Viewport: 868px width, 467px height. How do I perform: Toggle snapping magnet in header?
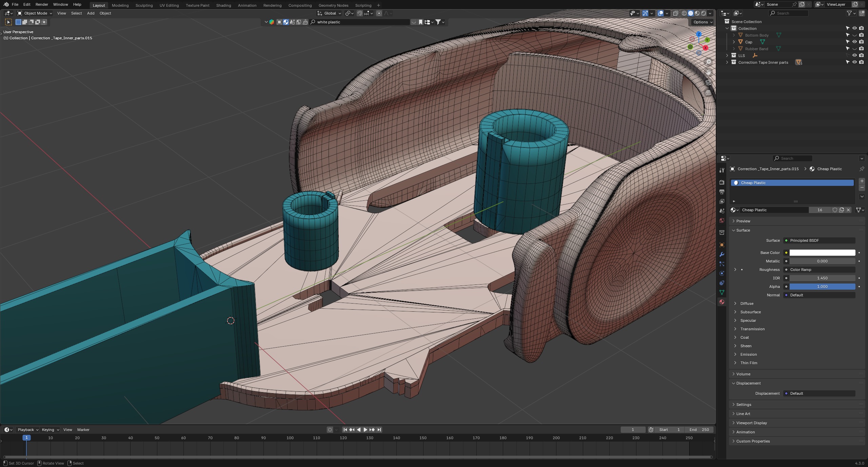[x=360, y=13]
